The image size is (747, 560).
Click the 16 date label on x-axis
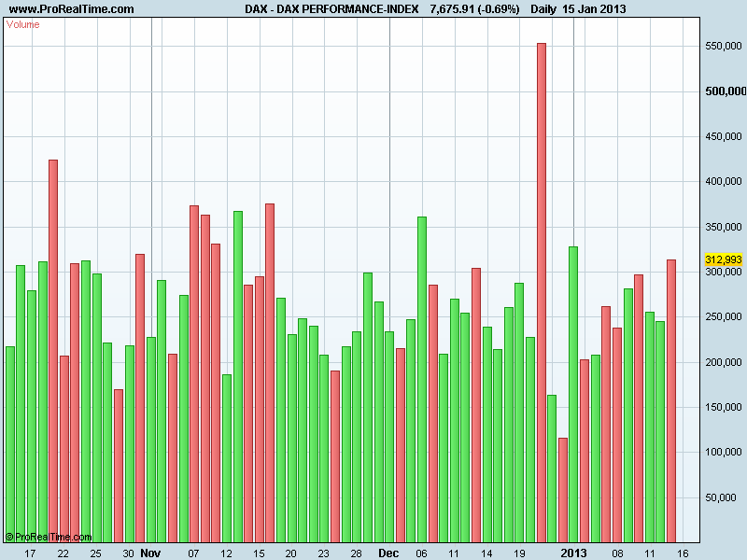click(x=683, y=553)
